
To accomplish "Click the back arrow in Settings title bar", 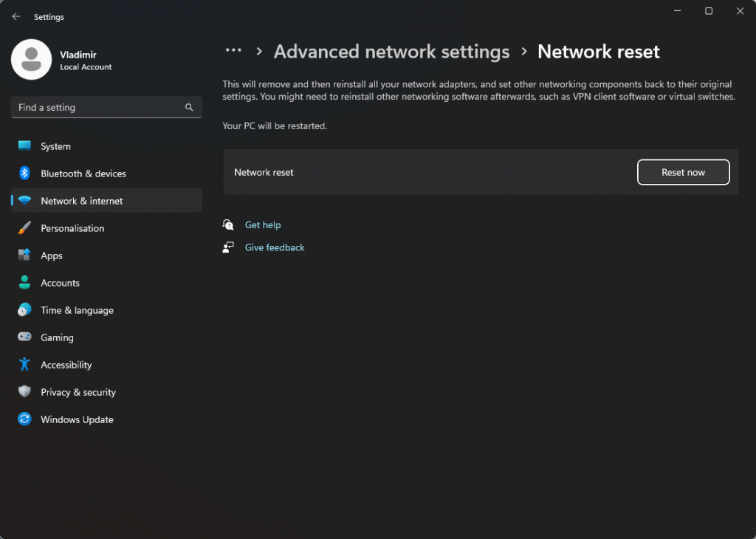I will (16, 16).
